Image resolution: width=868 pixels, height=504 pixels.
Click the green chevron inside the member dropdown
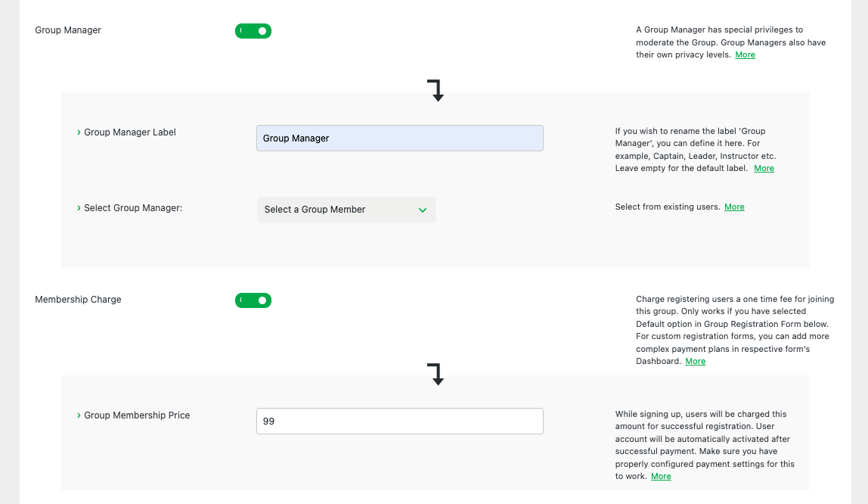423,210
